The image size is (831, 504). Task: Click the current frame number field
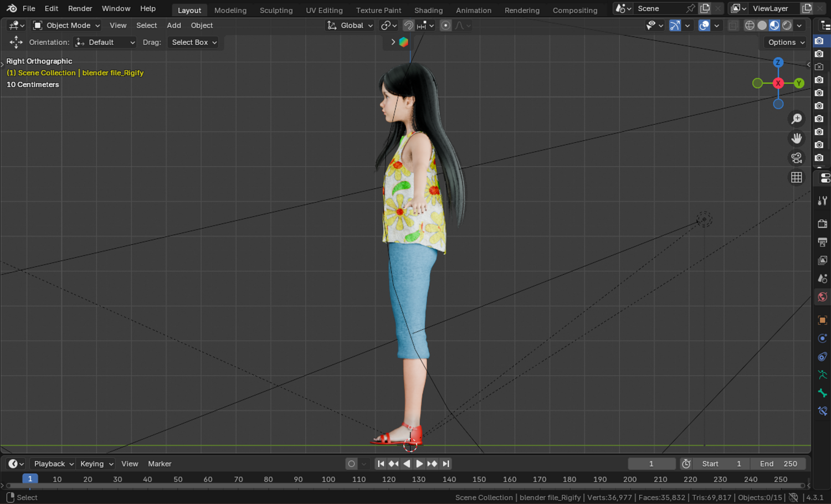coord(652,464)
